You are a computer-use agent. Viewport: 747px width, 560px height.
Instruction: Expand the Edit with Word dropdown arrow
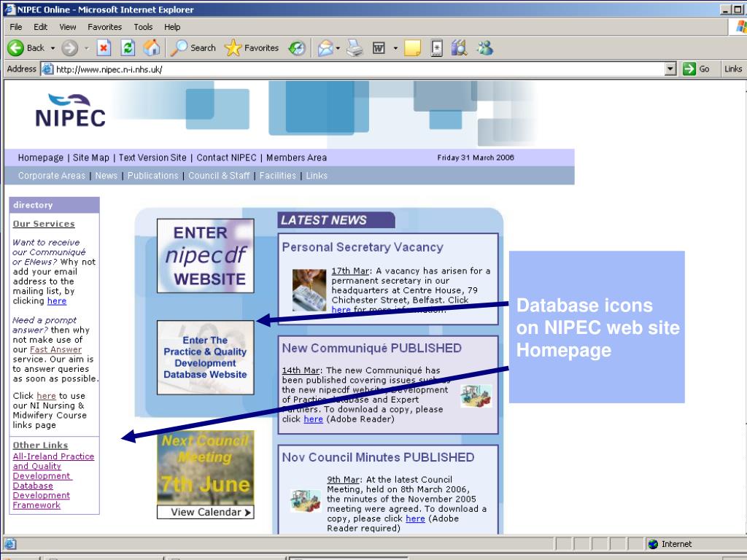(395, 48)
